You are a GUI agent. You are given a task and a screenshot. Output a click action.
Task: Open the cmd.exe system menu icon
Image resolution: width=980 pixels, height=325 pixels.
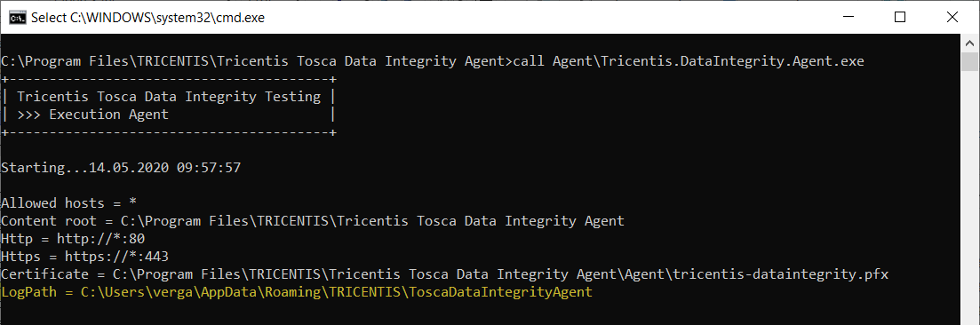[x=17, y=18]
